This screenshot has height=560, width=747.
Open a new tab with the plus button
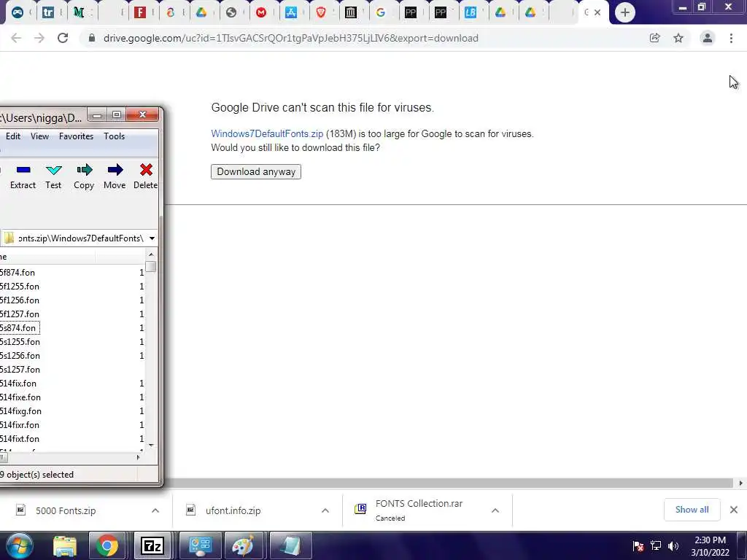(625, 12)
